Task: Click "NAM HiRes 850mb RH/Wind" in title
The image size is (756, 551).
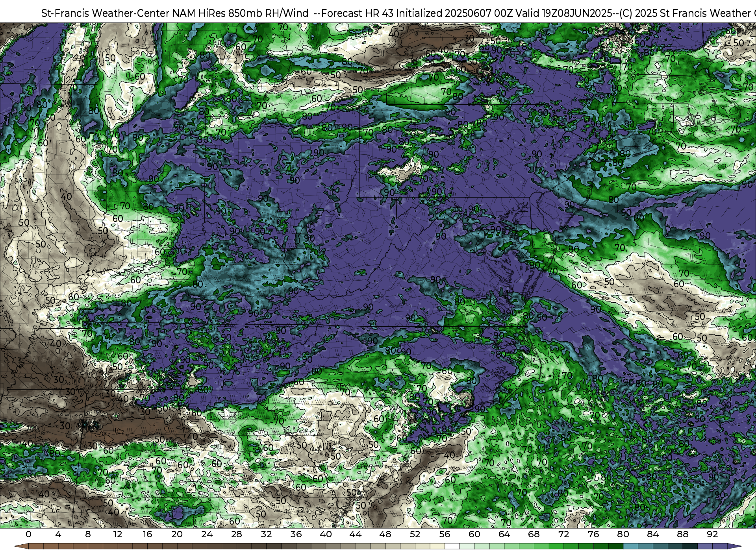Action: click(x=241, y=13)
